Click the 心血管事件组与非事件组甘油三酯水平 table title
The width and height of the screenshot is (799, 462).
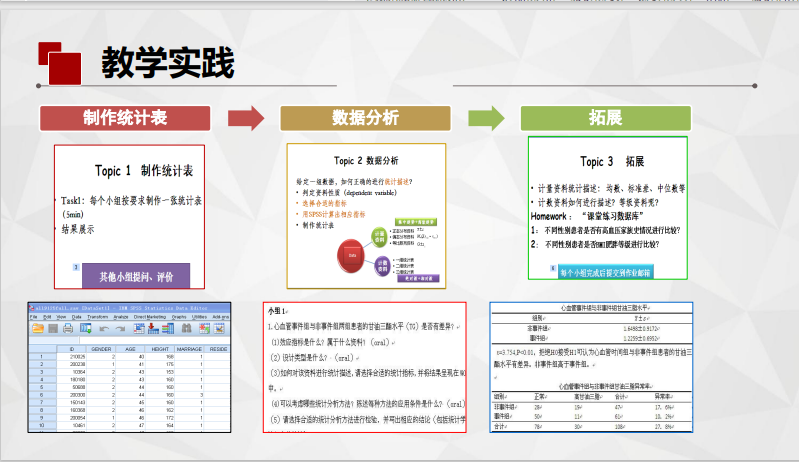coord(604,308)
